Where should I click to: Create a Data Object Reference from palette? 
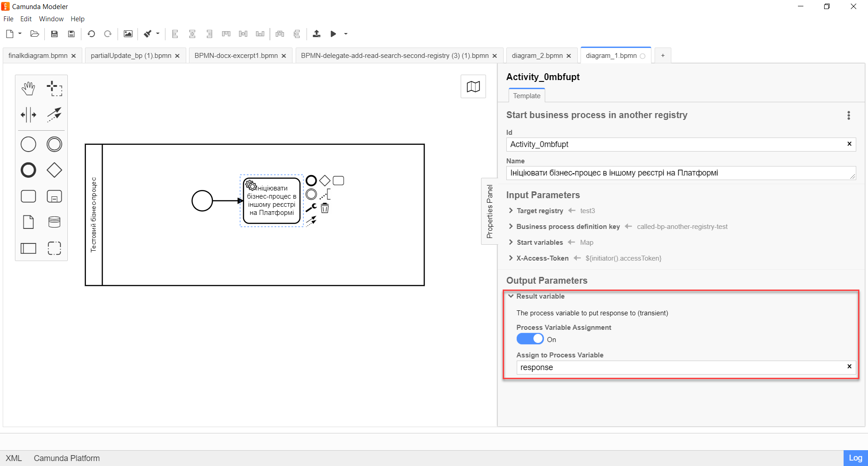coord(28,222)
